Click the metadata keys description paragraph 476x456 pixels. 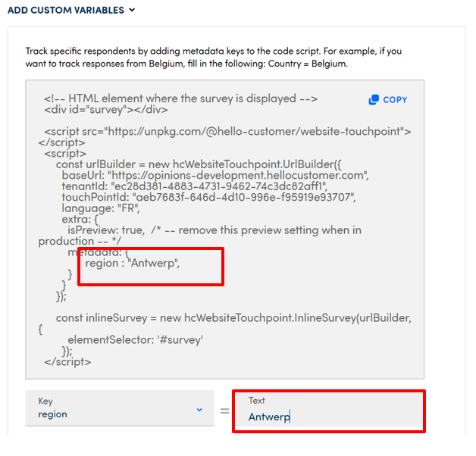click(x=214, y=58)
